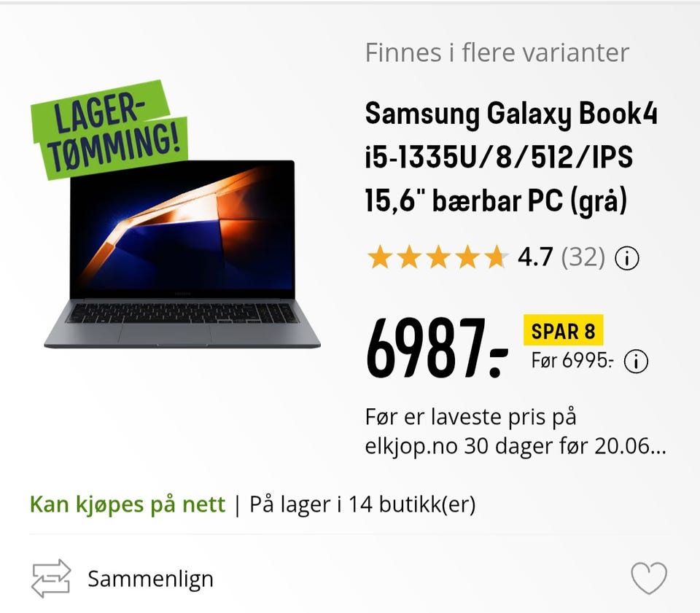
Task: Open the rating info icon
Action: tap(627, 258)
